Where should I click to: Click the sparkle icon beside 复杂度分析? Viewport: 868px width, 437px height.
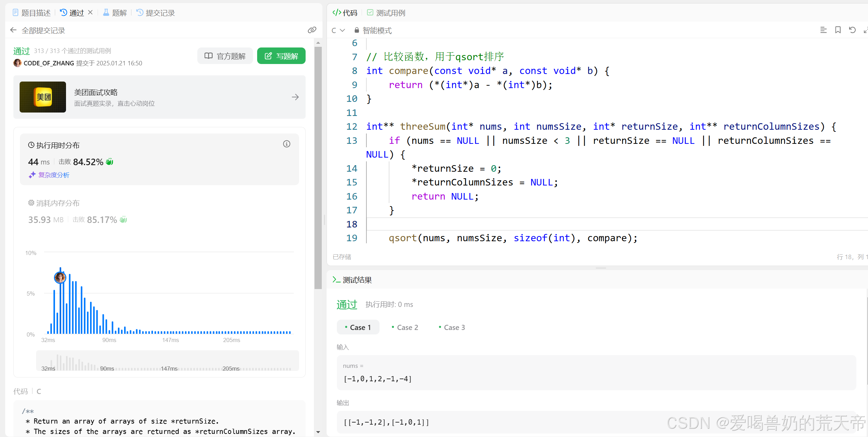click(x=32, y=175)
